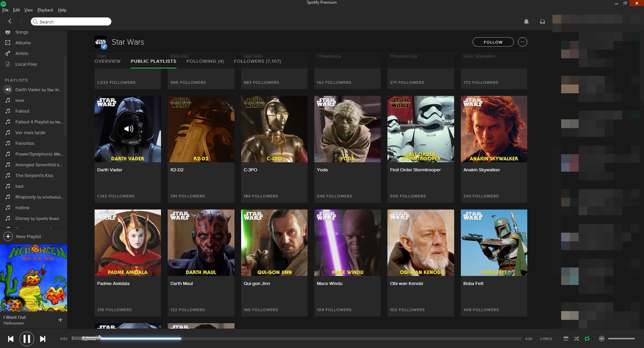
Task: Open the Edit menu
Action: point(16,10)
